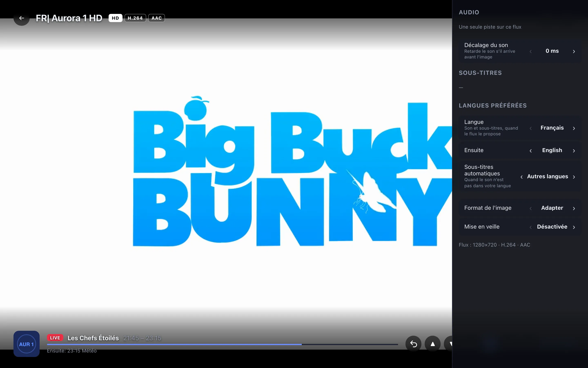
Task: Click the live programme progress bar
Action: pos(222,344)
